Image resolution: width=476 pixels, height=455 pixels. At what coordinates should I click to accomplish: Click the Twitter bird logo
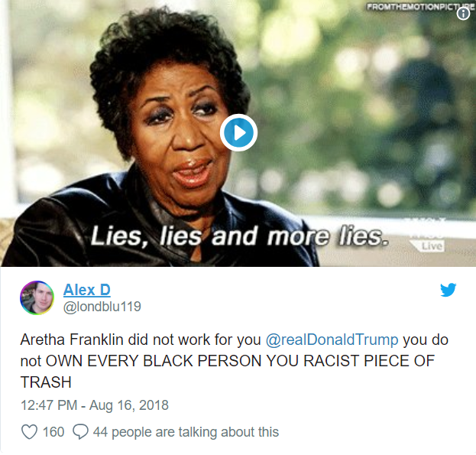pos(448,290)
